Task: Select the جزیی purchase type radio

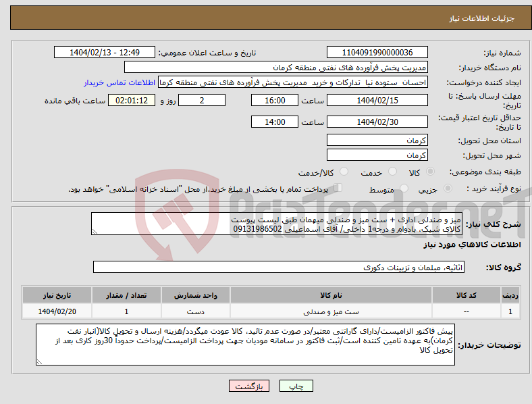Action: pos(448,188)
